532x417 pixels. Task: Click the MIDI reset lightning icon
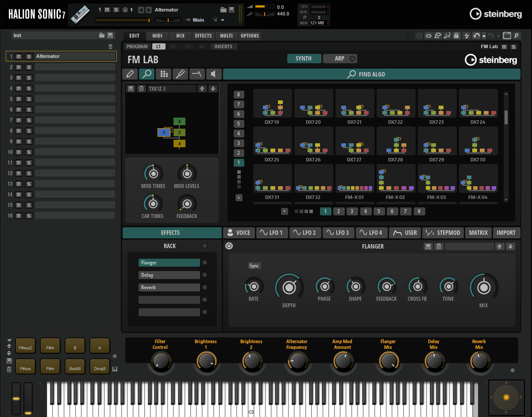pos(467,36)
